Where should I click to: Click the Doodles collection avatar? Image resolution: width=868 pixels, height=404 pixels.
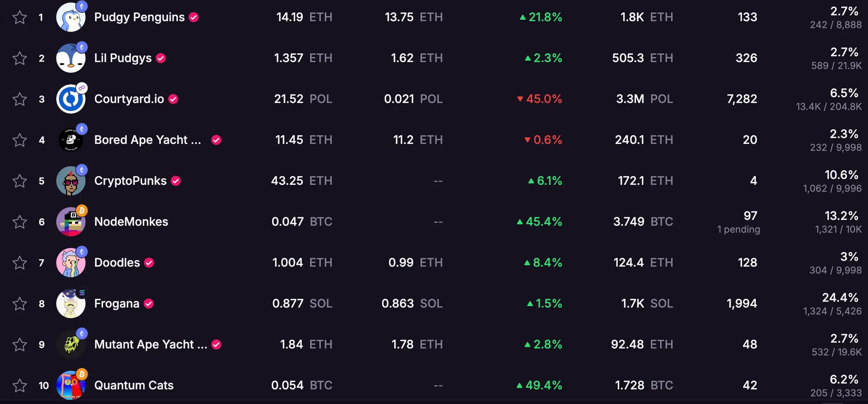71,263
